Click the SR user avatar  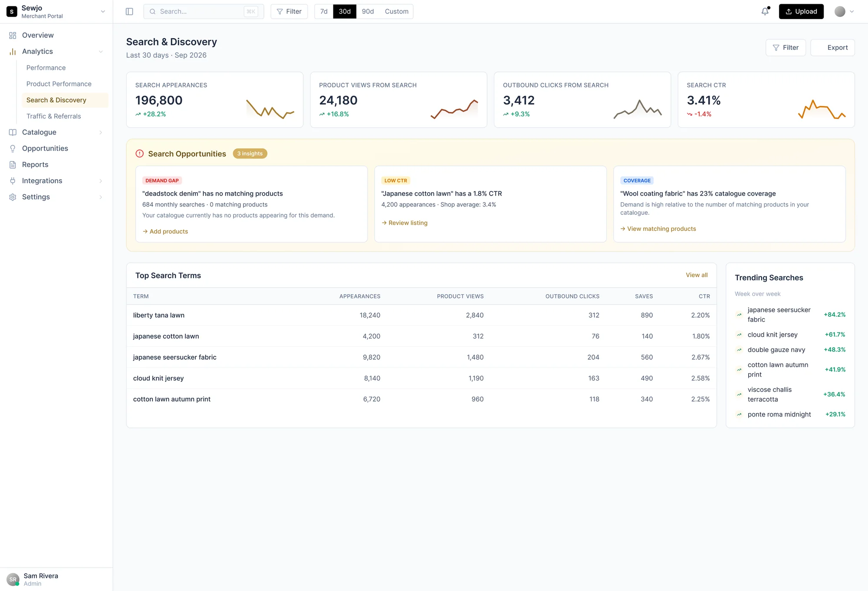coord(13,579)
